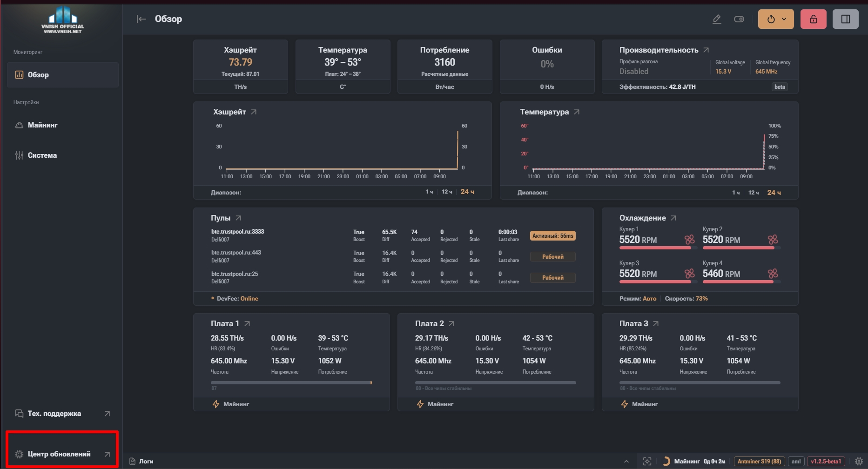This screenshot has width=868, height=469.
Task: Expand the Производительность card arrow
Action: [x=706, y=50]
